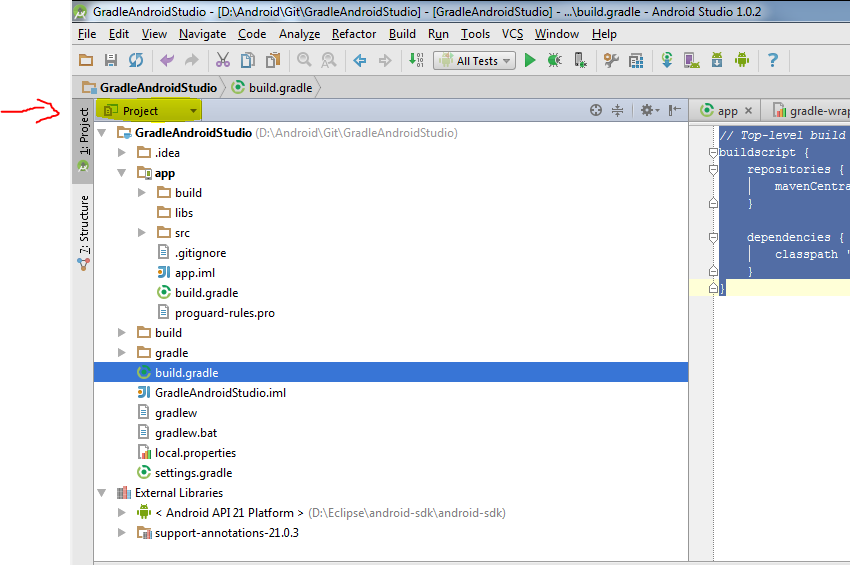
Task: Close the app editor tab
Action: (x=749, y=112)
